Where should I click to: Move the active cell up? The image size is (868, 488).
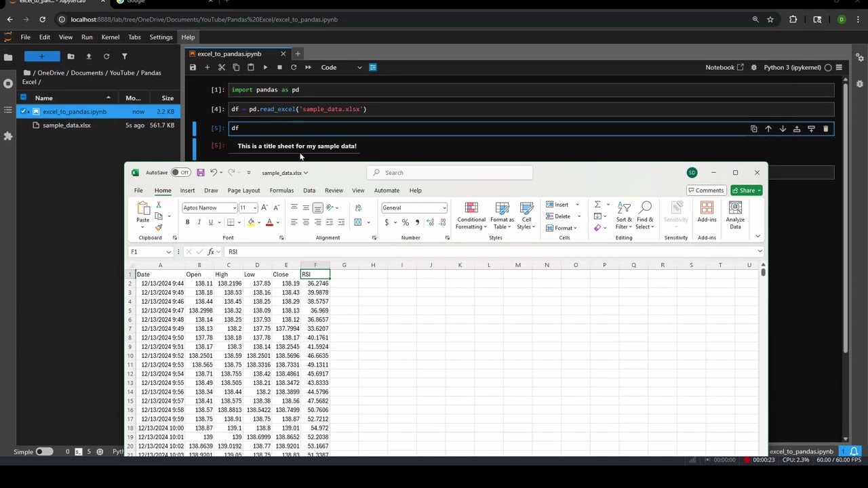[768, 128]
